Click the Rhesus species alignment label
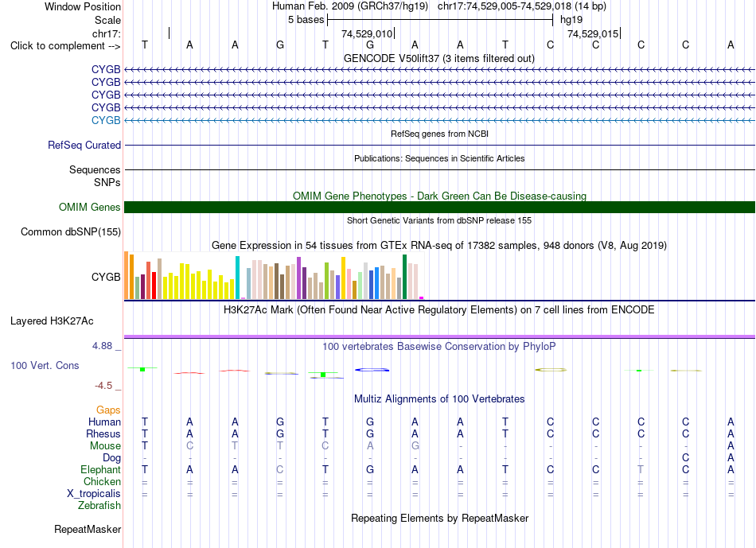This screenshot has height=548, width=756. click(x=103, y=433)
